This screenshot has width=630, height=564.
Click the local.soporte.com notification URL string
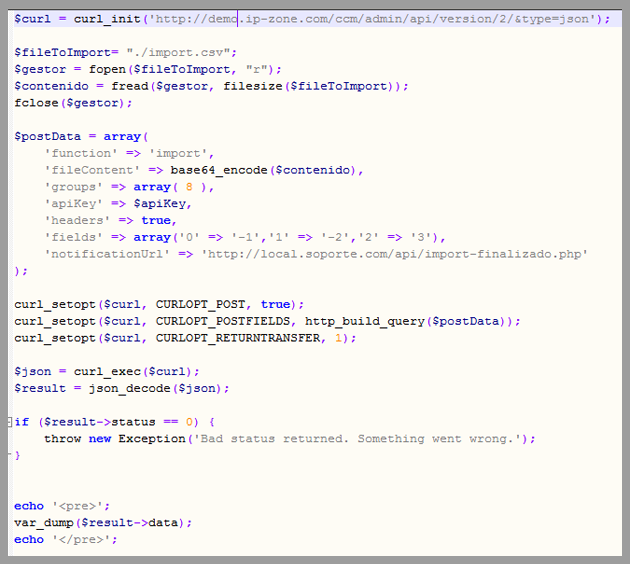pos(395,254)
